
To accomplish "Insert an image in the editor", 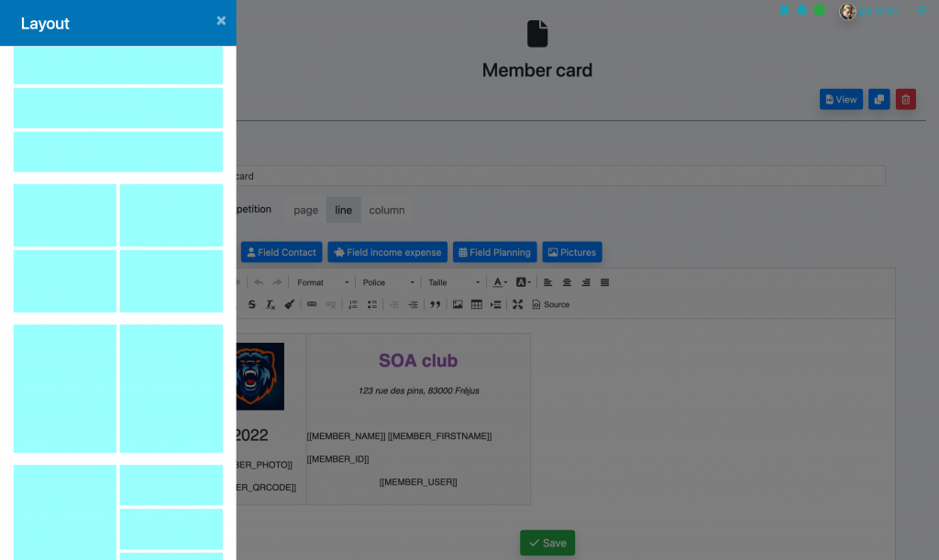I will coord(458,304).
